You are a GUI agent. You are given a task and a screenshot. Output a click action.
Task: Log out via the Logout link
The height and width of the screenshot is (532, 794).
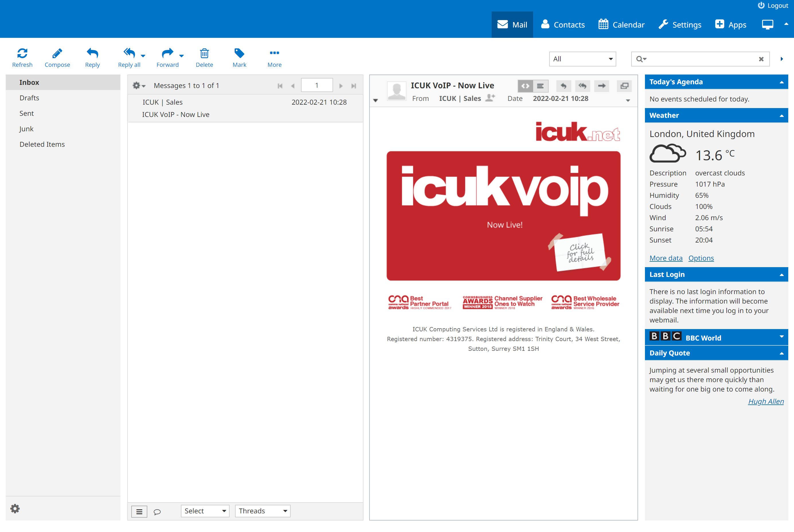[x=773, y=5]
